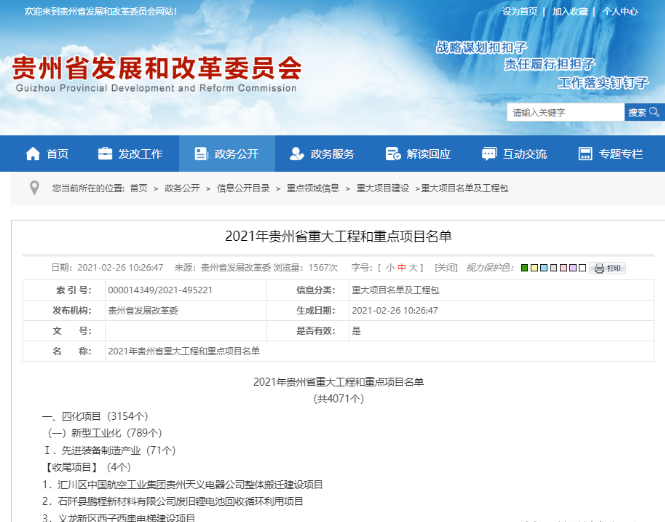
Task: Click the 首页 breadcrumb link
Action: [x=139, y=188]
